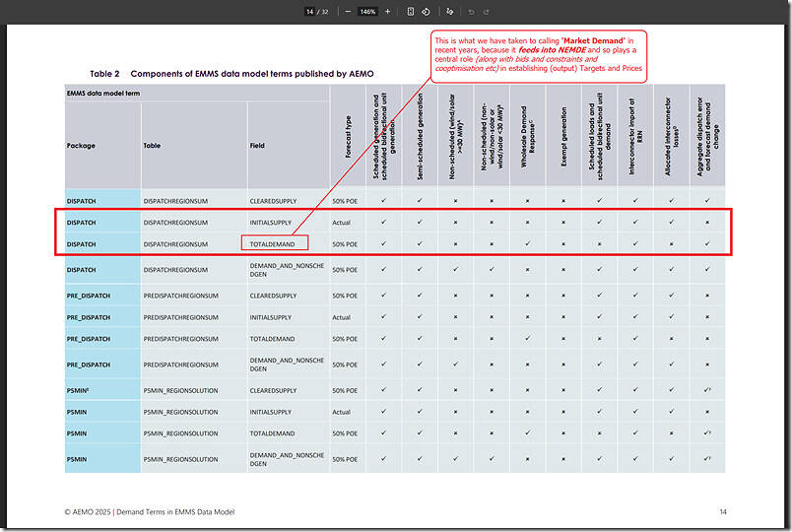The height and width of the screenshot is (532, 792).
Task: Open the annotation draw tool
Action: [450, 11]
